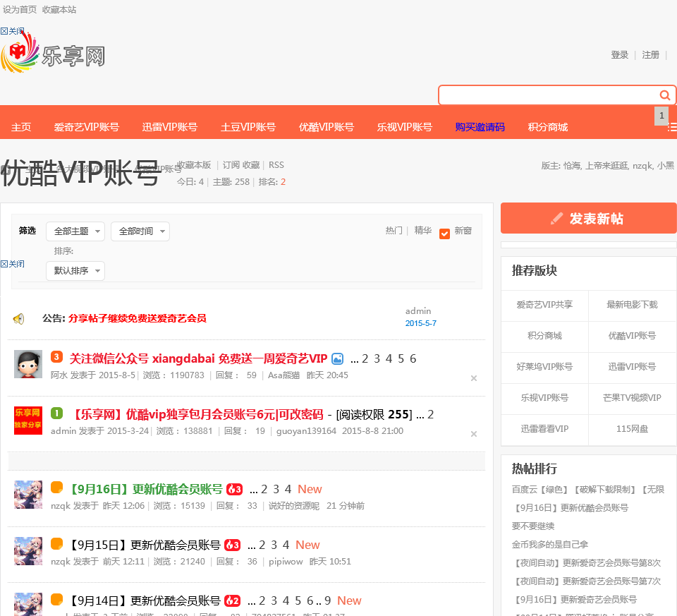This screenshot has width=677, height=616.
Task: Click 收藏本站 at the top
Action: point(59,9)
